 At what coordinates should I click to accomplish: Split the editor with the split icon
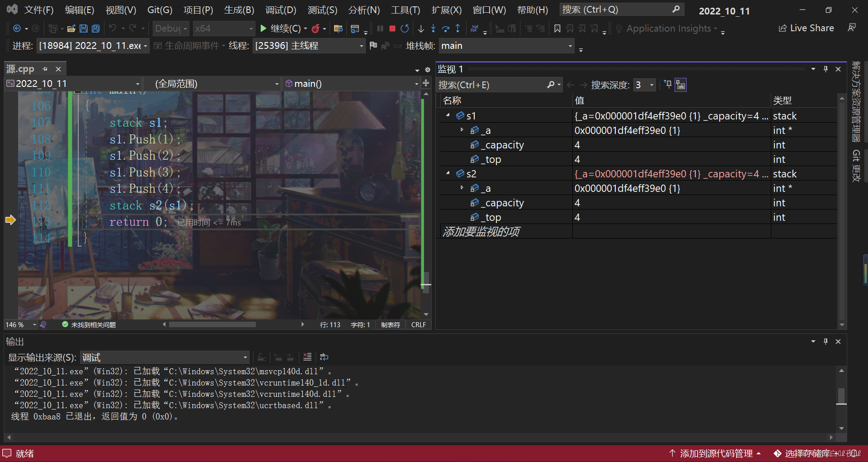coord(426,83)
